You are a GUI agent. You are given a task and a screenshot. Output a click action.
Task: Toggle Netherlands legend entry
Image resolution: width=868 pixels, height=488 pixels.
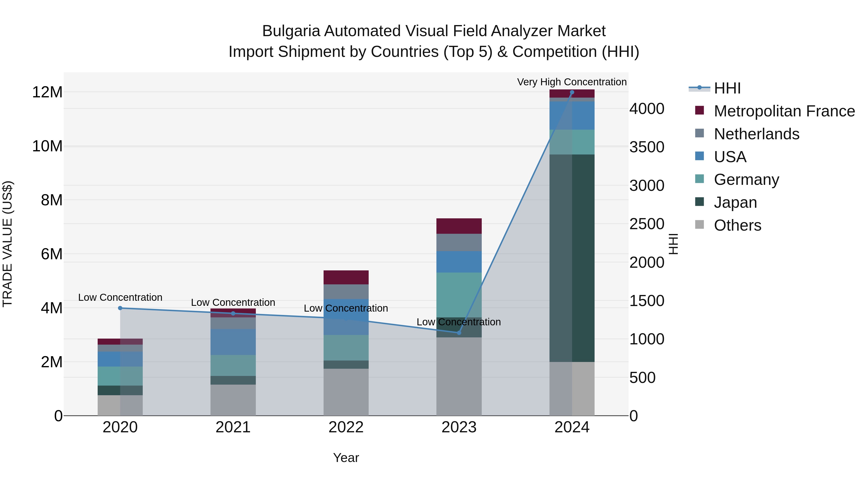(x=747, y=134)
